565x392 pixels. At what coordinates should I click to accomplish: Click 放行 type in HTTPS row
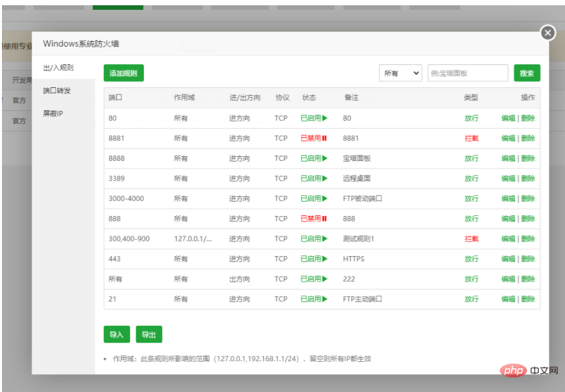point(471,259)
